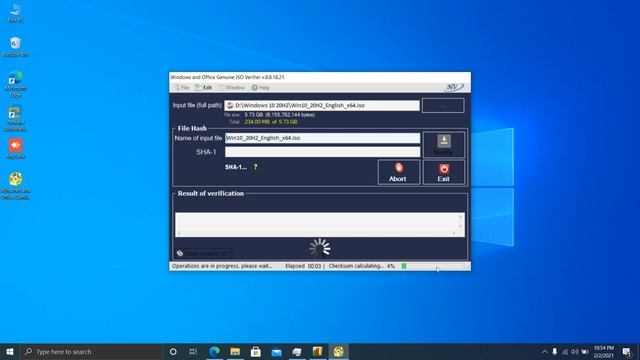Image resolution: width=640 pixels, height=360 pixels.
Task: Click the printer-like taskbar app icon
Action: coord(297,351)
